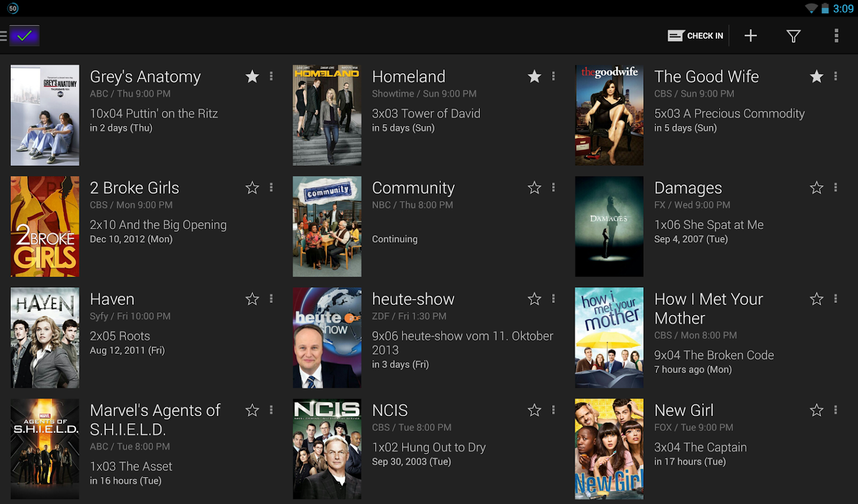Favorite Damages with its star
The width and height of the screenshot is (858, 504).
[817, 188]
